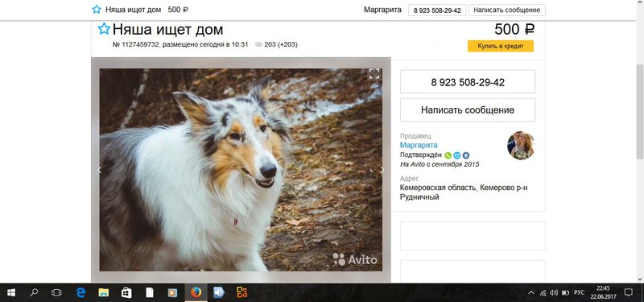Expand the dog photo to fullscreen
This screenshot has width=644, height=302.
click(374, 74)
